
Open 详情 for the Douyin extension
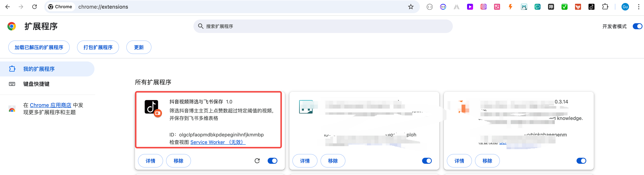click(x=151, y=161)
